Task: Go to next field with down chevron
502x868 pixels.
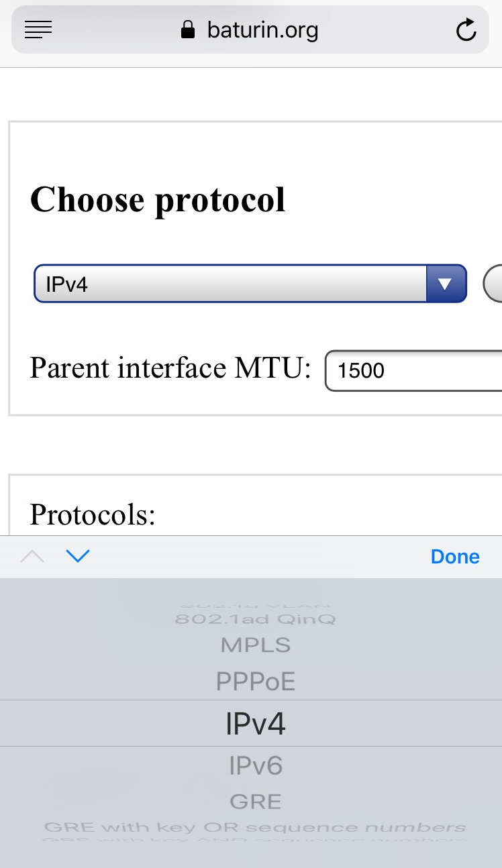Action: (78, 556)
